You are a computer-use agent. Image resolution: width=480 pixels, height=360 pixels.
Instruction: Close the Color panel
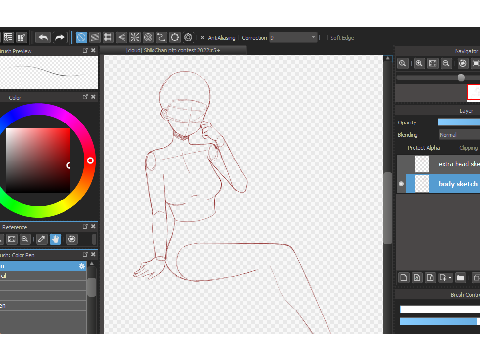93,97
